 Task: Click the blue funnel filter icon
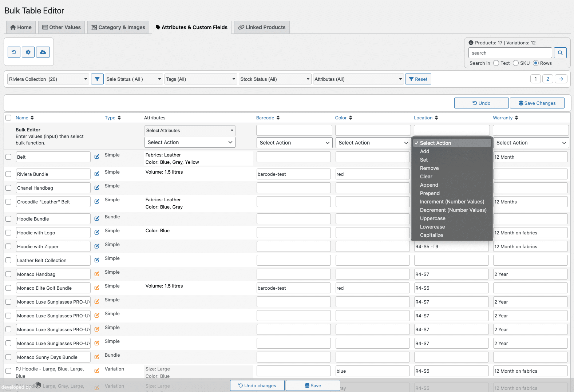point(97,79)
